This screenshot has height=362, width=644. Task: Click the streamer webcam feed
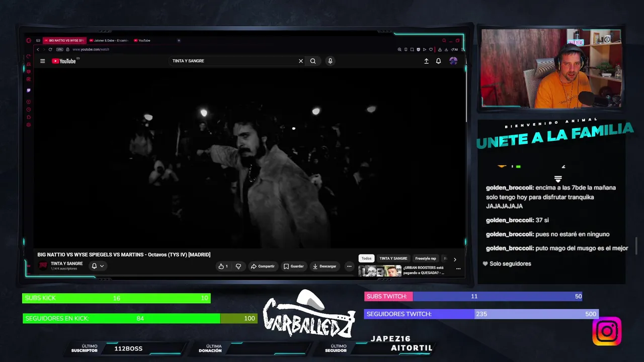click(x=551, y=68)
